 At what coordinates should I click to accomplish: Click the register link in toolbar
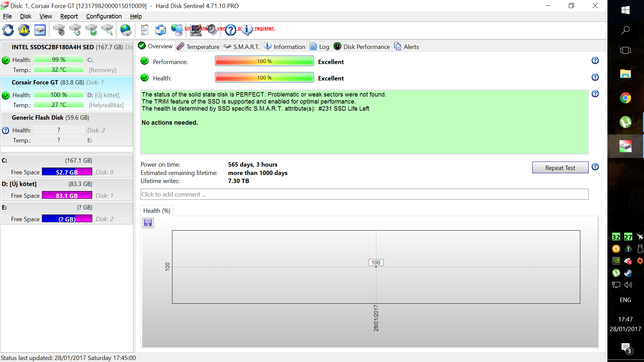click(265, 28)
